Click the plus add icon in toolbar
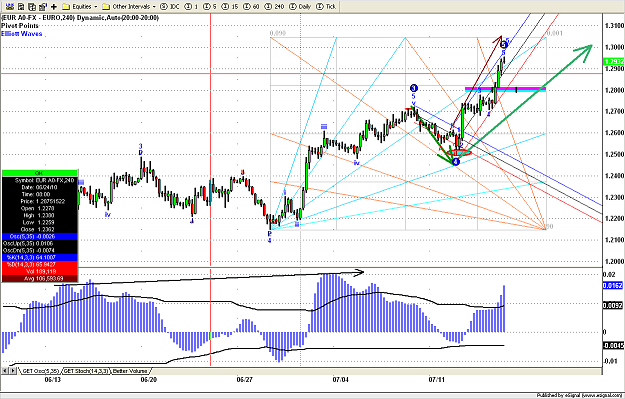Screen dimensions: 625x399 pyautogui.click(x=54, y=6)
